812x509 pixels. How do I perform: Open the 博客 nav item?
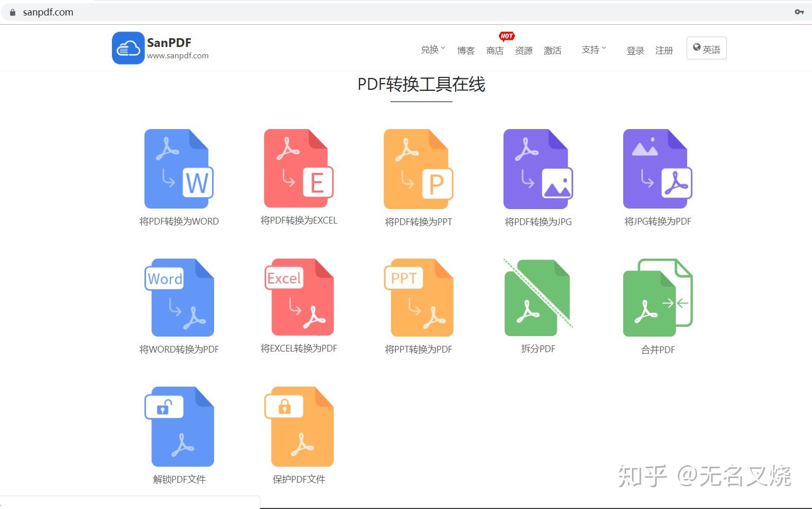pyautogui.click(x=466, y=50)
